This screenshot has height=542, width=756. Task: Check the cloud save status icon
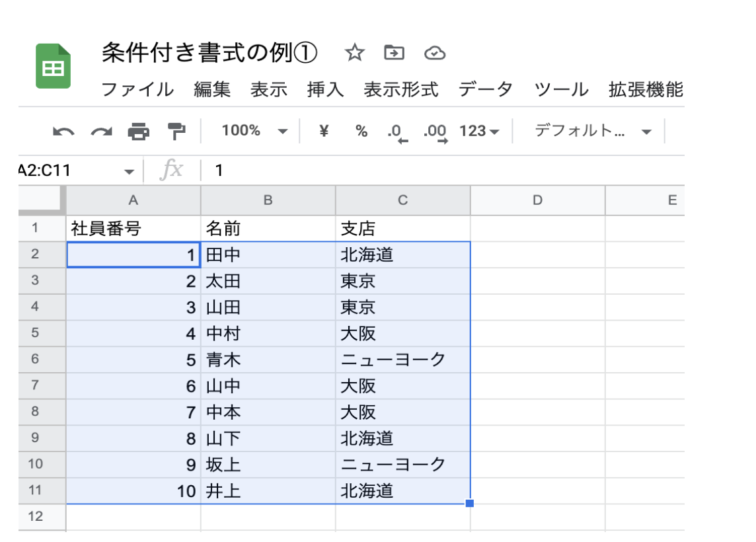434,53
